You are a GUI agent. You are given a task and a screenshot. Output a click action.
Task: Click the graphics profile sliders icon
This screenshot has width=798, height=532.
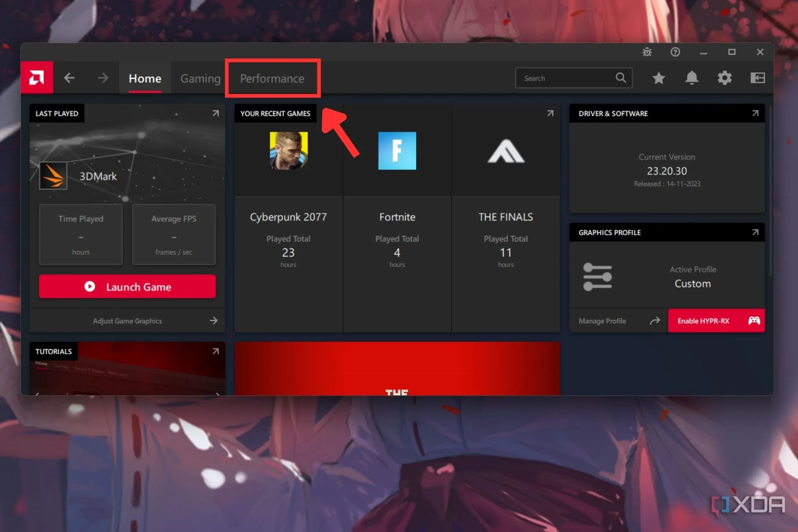click(x=597, y=277)
